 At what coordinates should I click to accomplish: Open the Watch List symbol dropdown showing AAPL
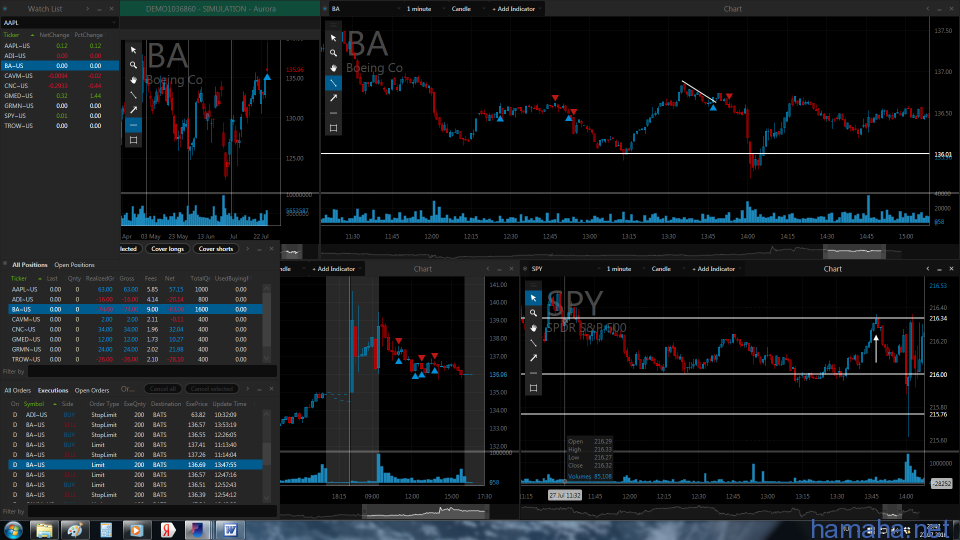click(x=59, y=23)
